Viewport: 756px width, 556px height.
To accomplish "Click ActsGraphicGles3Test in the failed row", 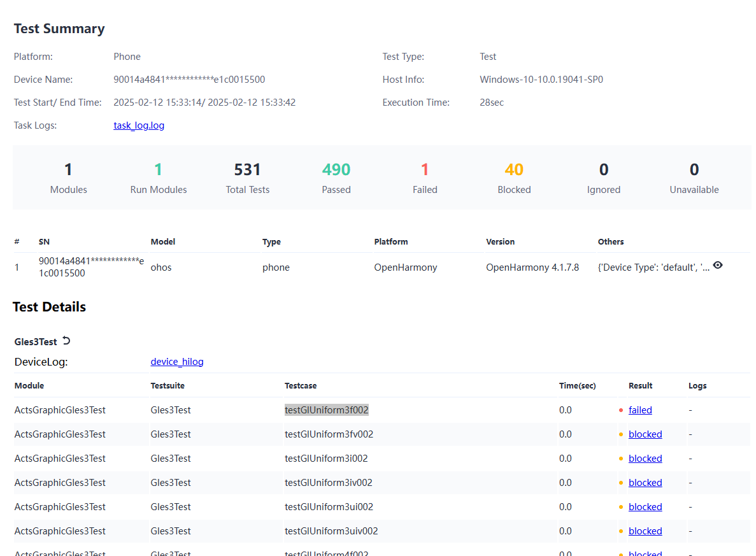I will click(60, 410).
